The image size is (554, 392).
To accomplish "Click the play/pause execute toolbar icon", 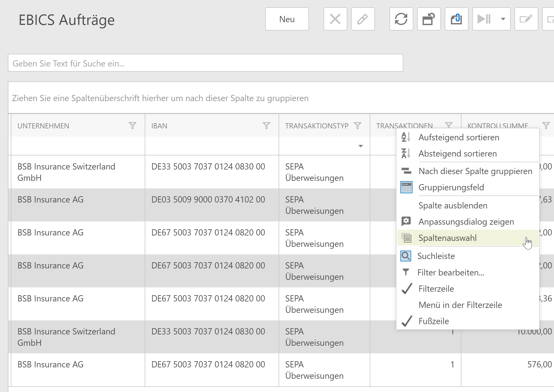I will pyautogui.click(x=484, y=19).
